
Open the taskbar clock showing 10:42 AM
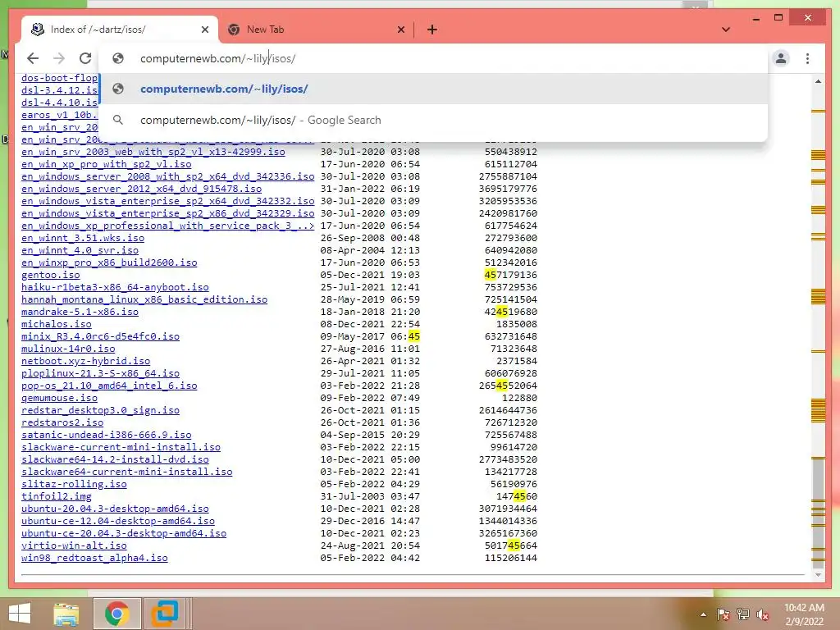[x=804, y=614]
